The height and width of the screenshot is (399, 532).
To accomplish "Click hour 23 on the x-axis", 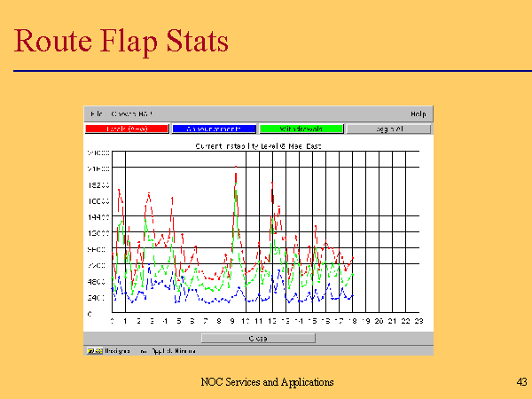I will pos(419,321).
